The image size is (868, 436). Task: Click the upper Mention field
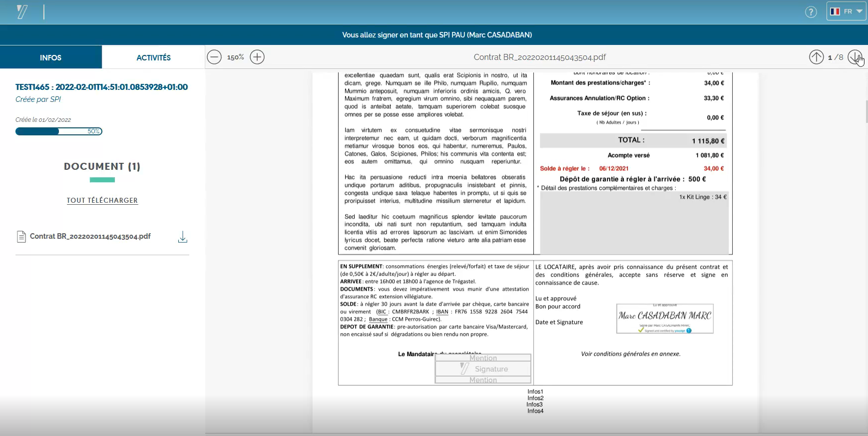483,358
